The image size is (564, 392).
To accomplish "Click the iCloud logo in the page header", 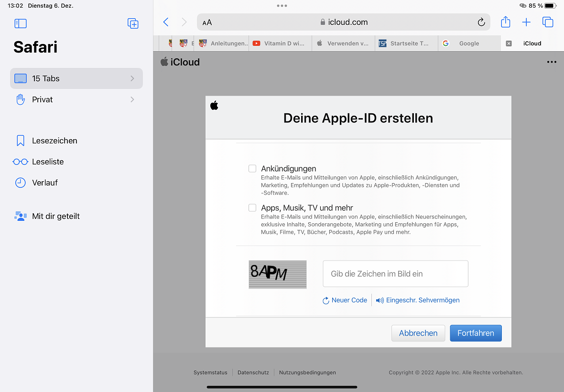I will (180, 62).
